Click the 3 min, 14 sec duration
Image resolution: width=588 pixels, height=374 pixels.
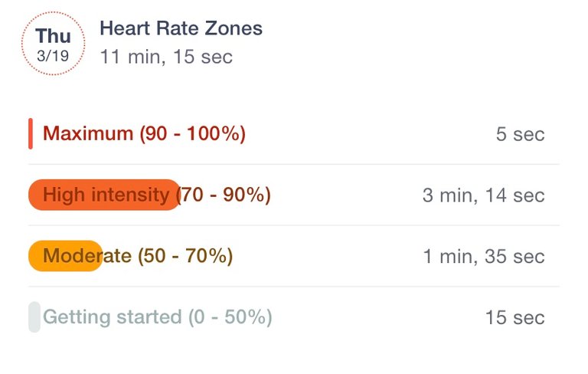point(483,196)
